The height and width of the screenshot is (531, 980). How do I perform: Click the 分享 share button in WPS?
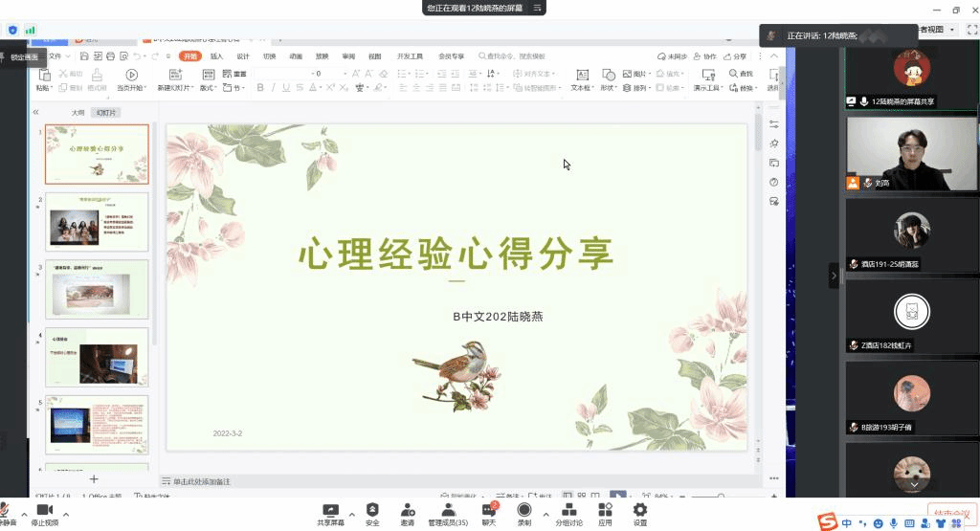point(735,56)
